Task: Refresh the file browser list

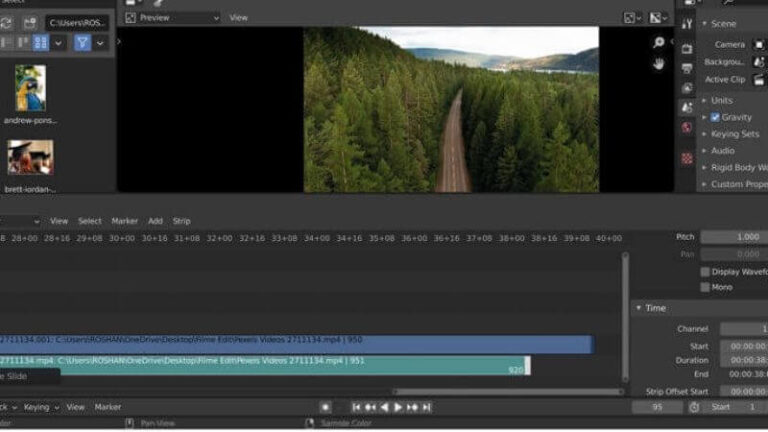Action: tap(6, 23)
